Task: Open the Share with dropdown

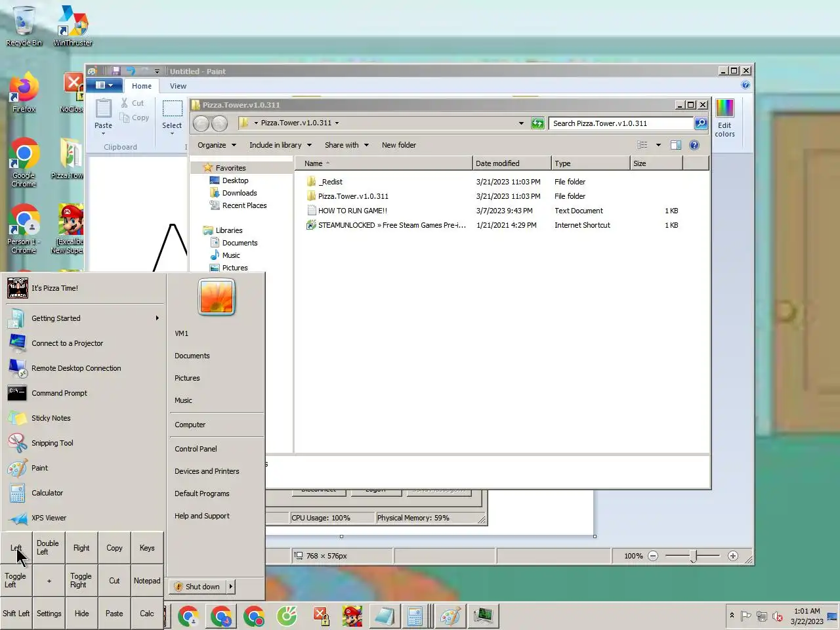Action: [x=346, y=145]
